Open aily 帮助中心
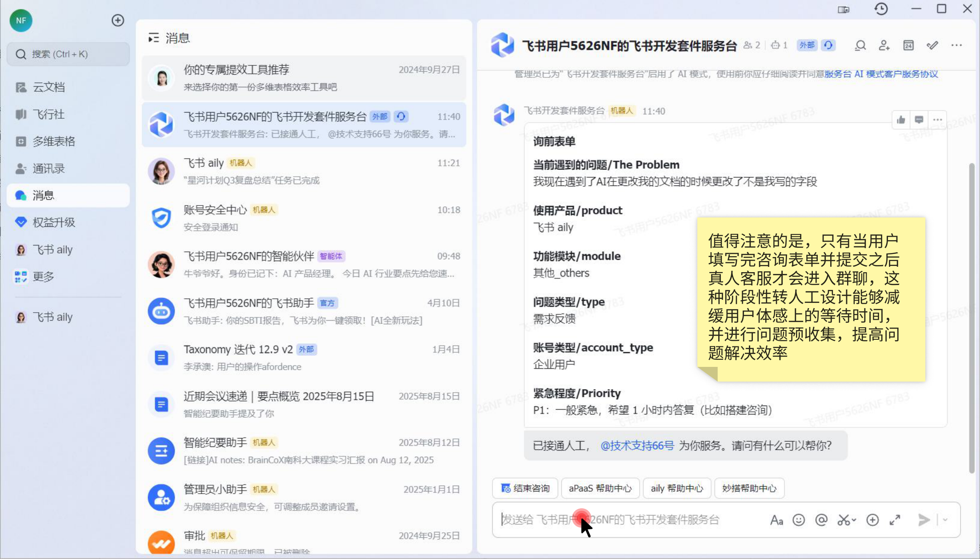Image resolution: width=980 pixels, height=559 pixels. [x=677, y=488]
